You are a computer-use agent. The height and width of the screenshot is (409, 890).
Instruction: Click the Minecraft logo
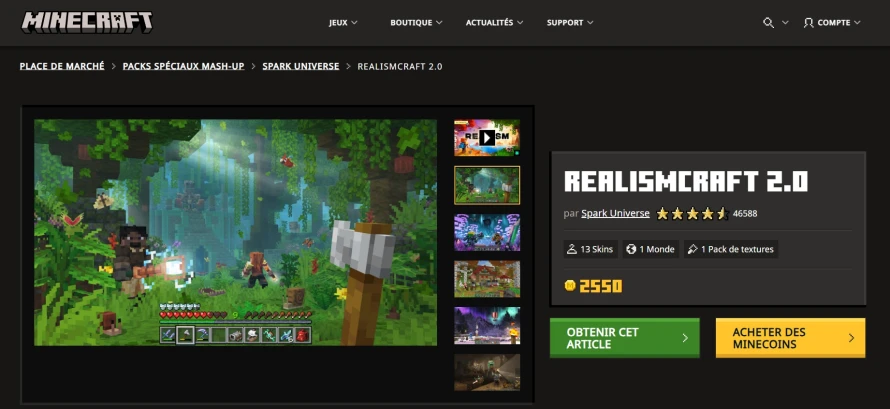coord(87,22)
